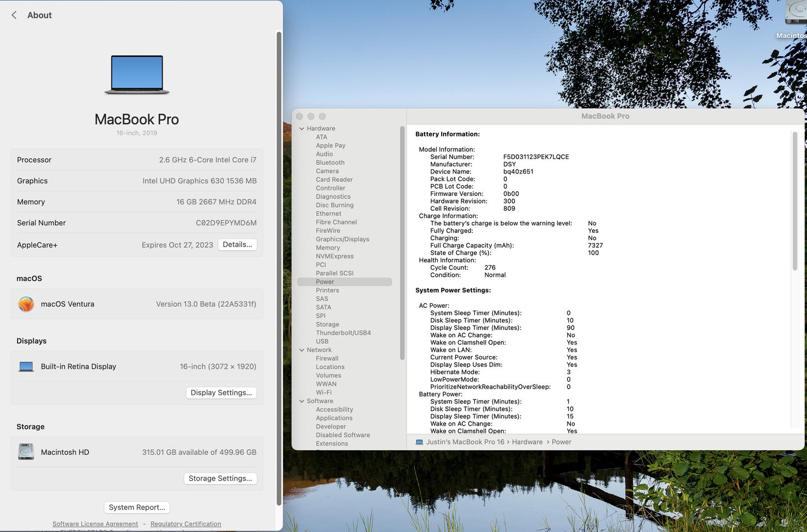The width and height of the screenshot is (807, 532).
Task: Select Applications under Software
Action: point(334,418)
